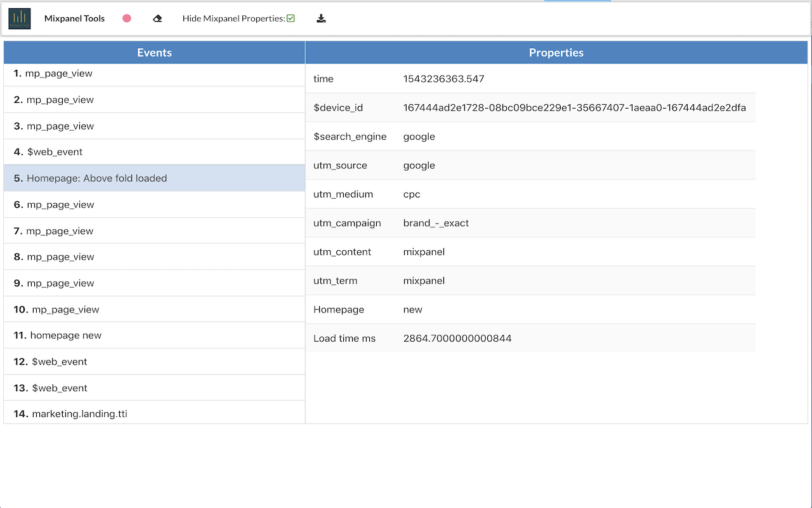Screen dimensions: 812x508
Task: Click the Events column header
Action: [154, 53]
